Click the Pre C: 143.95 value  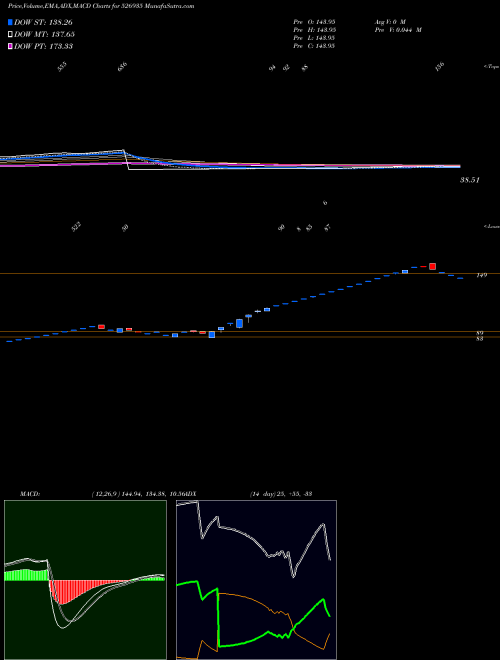[x=314, y=46]
